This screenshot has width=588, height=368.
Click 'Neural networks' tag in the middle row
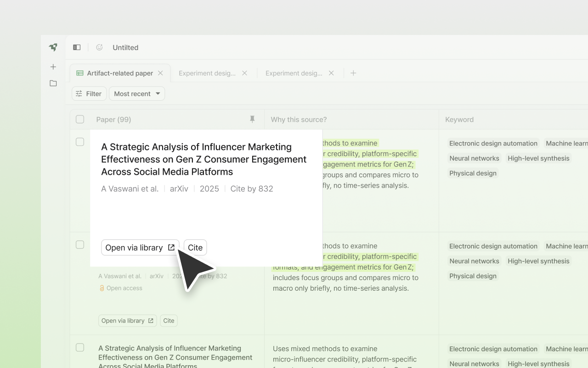(x=475, y=261)
